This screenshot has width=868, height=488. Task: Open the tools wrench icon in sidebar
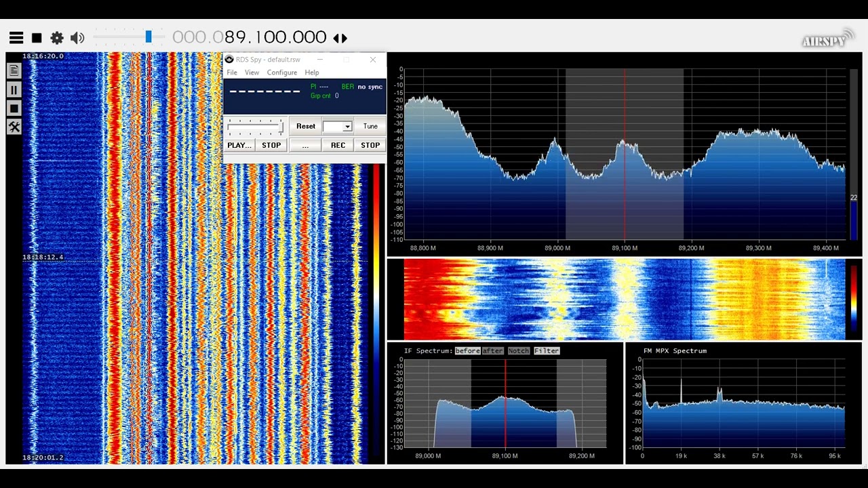(x=14, y=127)
